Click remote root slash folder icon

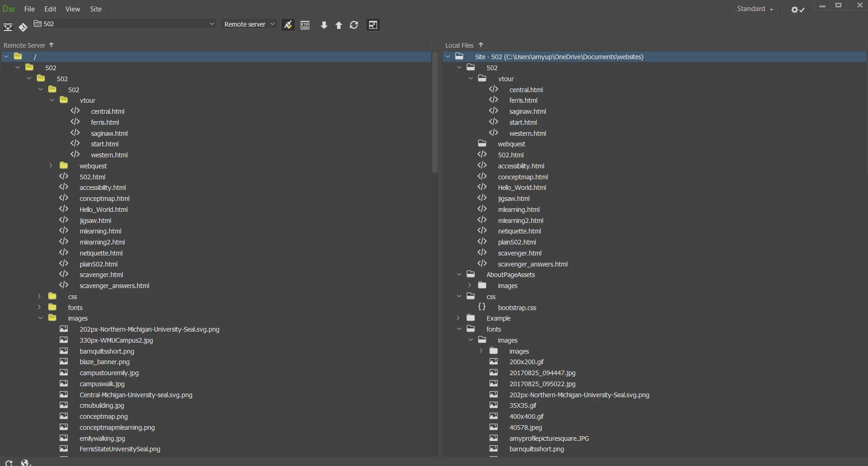[18, 56]
